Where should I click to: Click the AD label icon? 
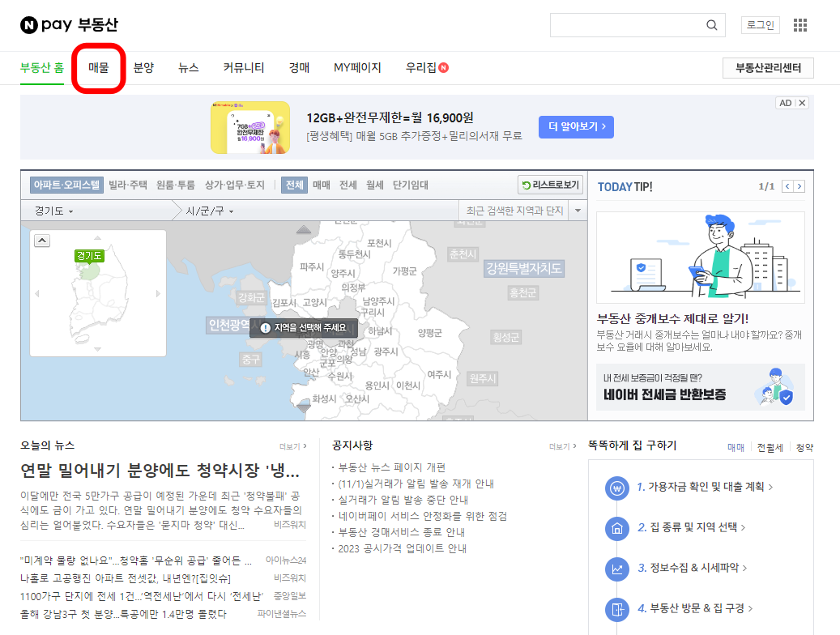[x=786, y=103]
